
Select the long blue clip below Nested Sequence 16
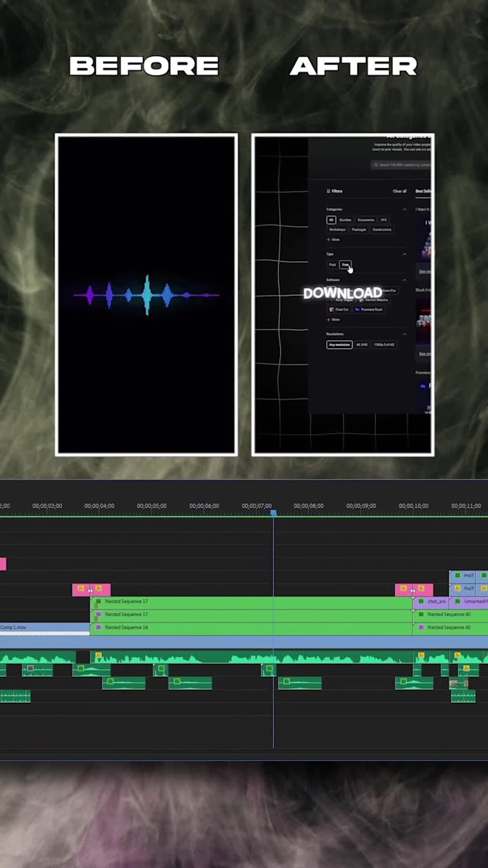click(244, 641)
